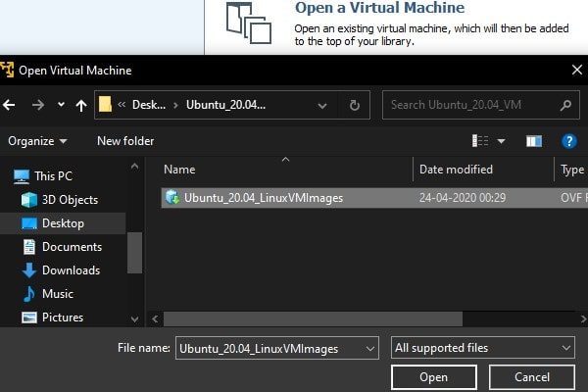The height and width of the screenshot is (392, 588).
Task: Sort by Date modified column header
Action: [456, 170]
